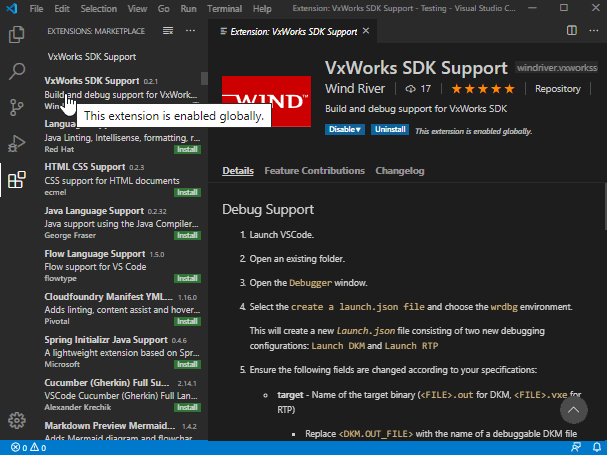Click 'Build and debug support for VxWorks SDK'
Screen dimensions: 607x455
pos(416,109)
